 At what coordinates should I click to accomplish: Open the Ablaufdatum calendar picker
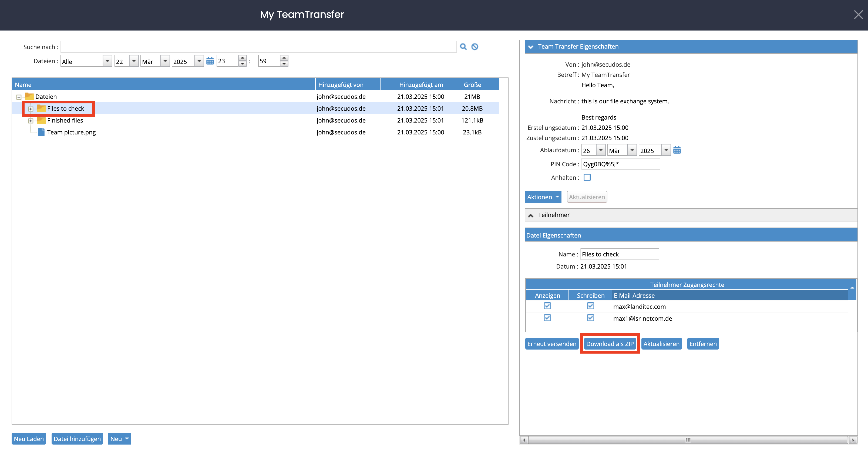(x=677, y=150)
